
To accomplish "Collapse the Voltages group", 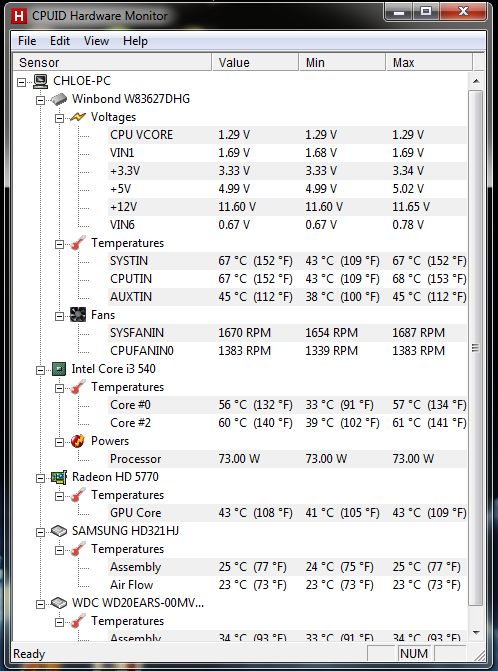I will click(x=59, y=118).
